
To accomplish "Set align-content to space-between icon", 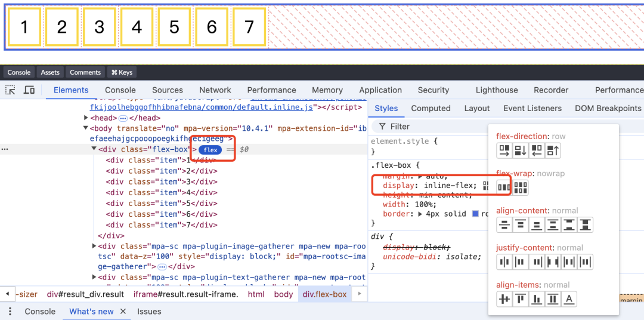I will 569,225.
